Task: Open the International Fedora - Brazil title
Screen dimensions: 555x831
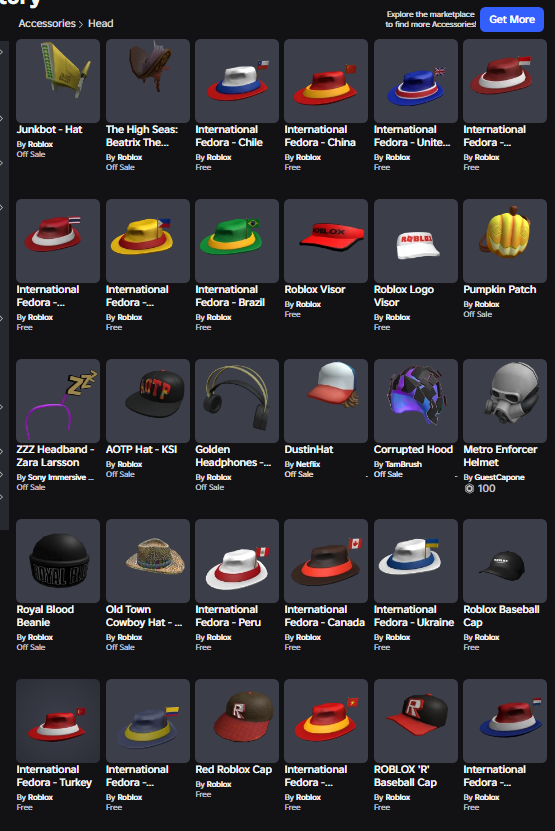Action: pyautogui.click(x=230, y=296)
